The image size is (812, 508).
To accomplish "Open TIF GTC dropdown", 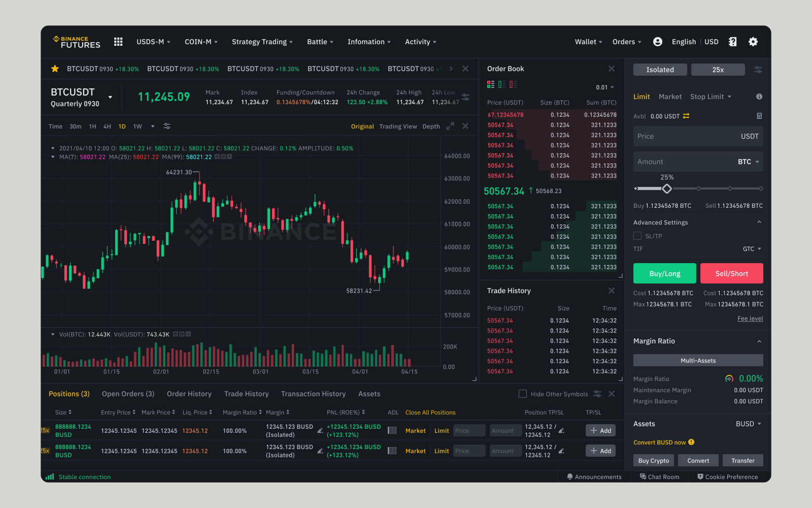I will (x=752, y=249).
